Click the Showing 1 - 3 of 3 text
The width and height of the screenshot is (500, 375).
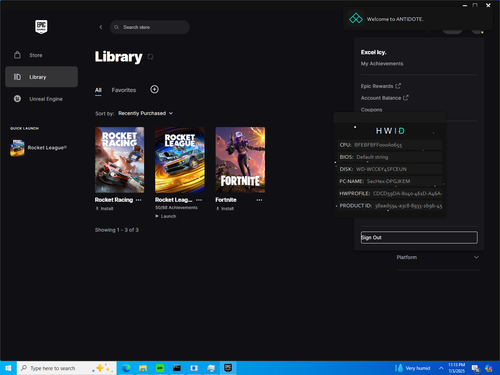pos(116,230)
